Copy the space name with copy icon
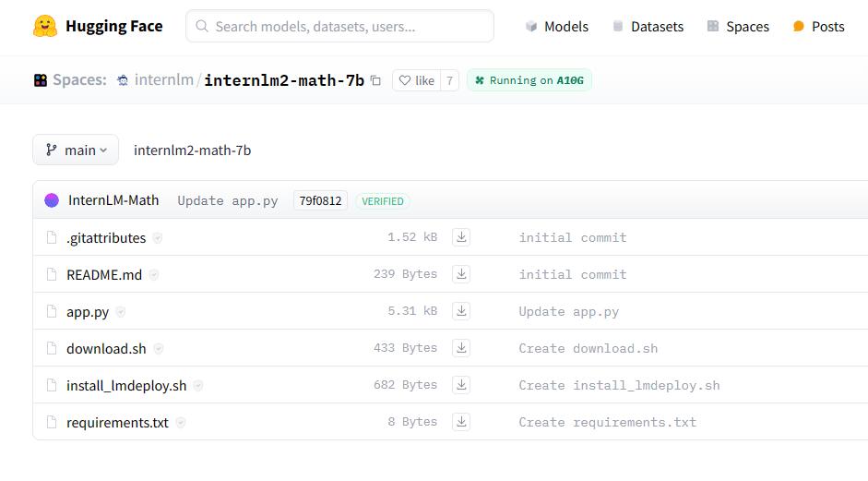 (375, 80)
